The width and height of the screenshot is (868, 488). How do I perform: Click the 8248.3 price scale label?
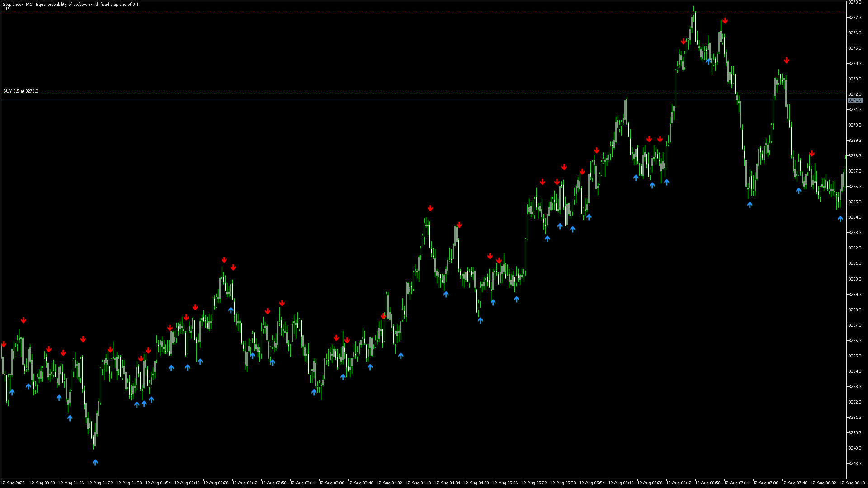tap(854, 464)
